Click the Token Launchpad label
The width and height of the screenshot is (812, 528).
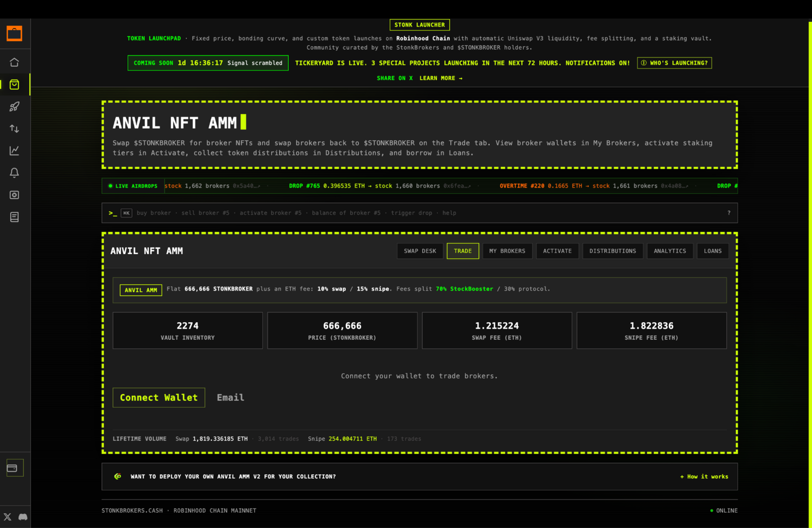point(154,39)
